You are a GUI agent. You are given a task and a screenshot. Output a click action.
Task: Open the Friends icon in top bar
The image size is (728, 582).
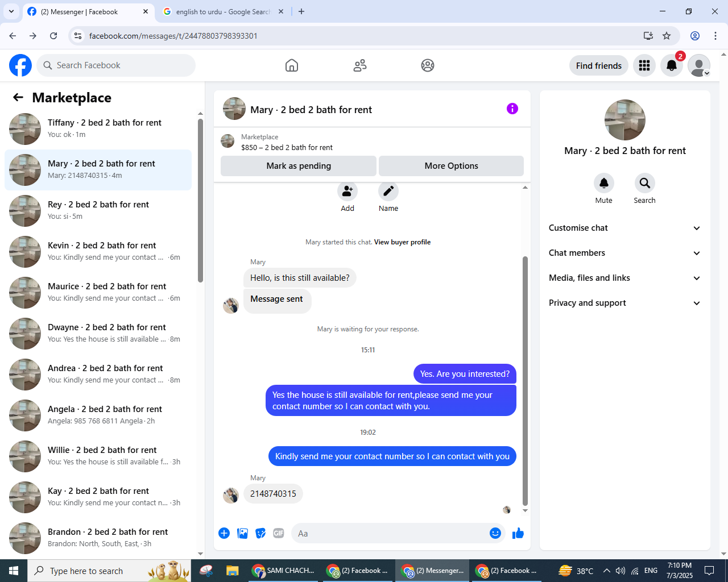(360, 65)
